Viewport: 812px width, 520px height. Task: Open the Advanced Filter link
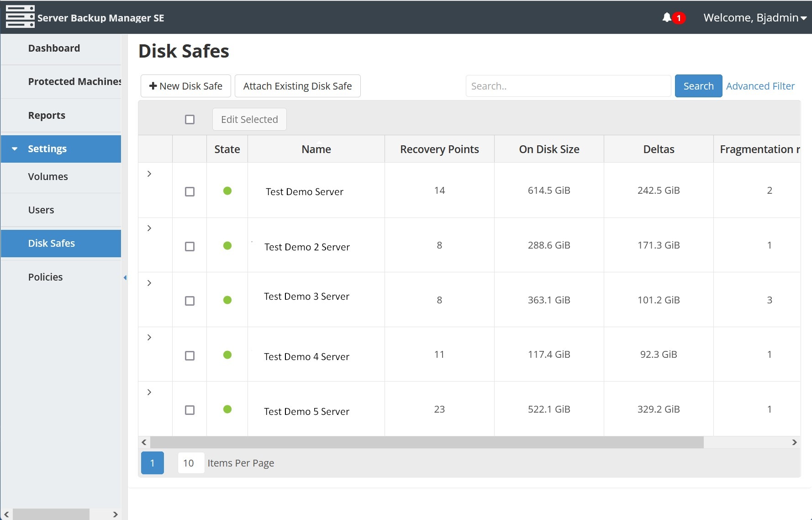pyautogui.click(x=760, y=86)
